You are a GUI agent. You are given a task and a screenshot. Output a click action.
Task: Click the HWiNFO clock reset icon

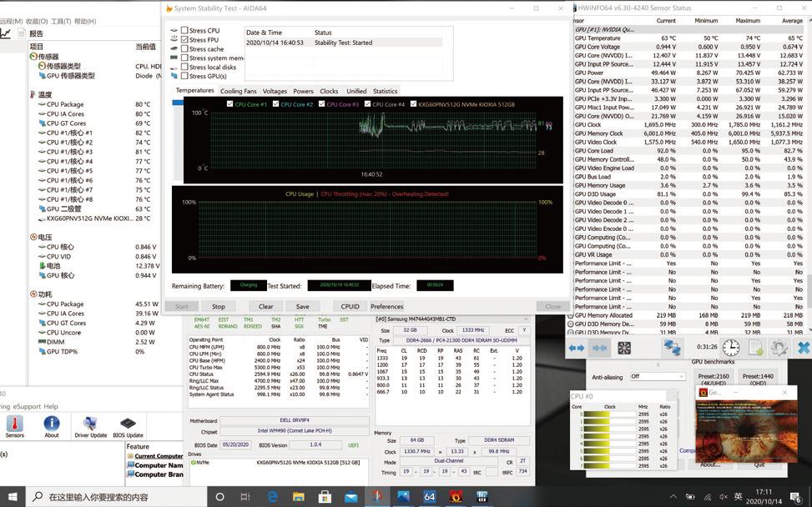click(x=730, y=348)
